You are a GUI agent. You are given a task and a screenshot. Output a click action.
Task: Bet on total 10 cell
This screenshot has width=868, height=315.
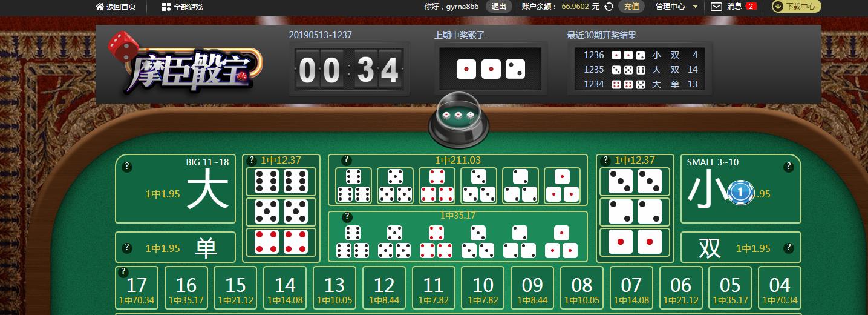point(483,289)
